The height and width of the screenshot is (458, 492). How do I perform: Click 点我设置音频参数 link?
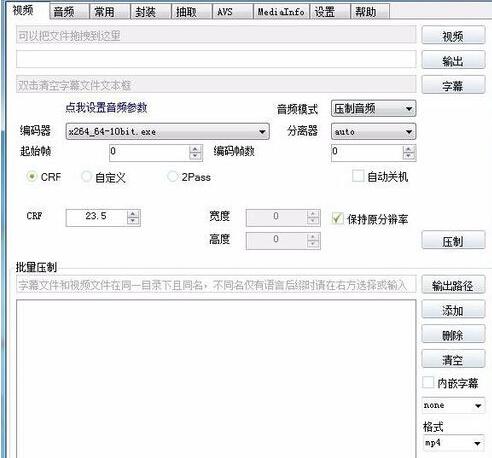(106, 108)
